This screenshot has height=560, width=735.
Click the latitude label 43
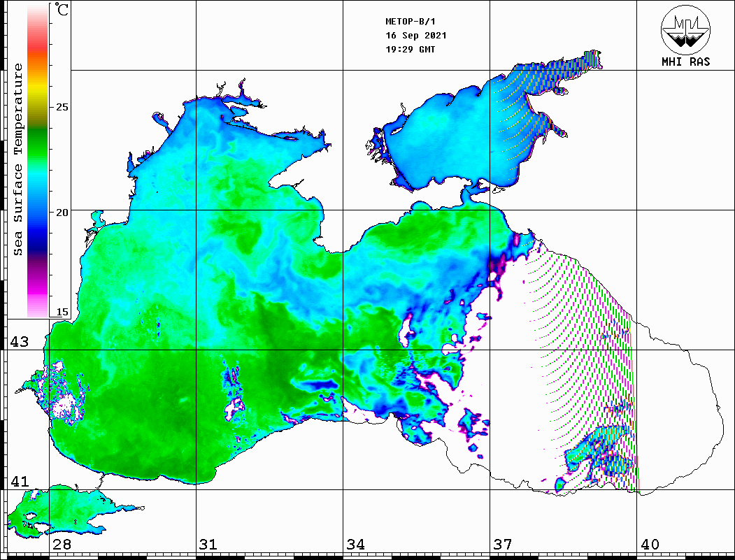coord(20,342)
